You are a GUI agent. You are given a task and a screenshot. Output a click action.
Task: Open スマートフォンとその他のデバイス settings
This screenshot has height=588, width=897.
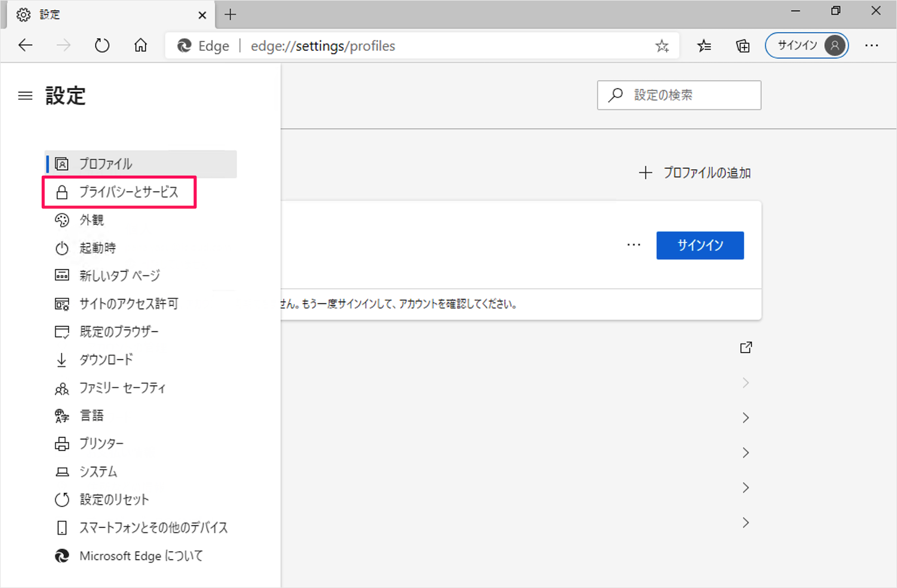[141, 528]
